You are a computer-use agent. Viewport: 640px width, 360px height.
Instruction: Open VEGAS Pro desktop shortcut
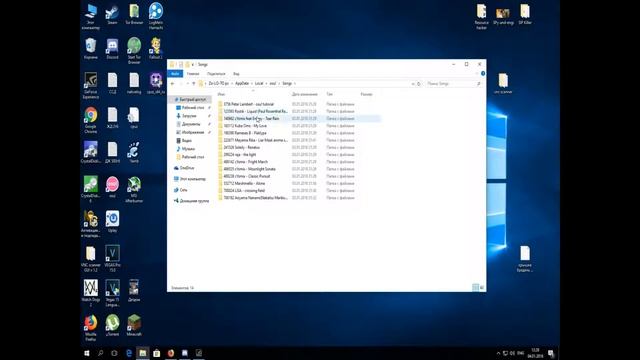click(112, 258)
